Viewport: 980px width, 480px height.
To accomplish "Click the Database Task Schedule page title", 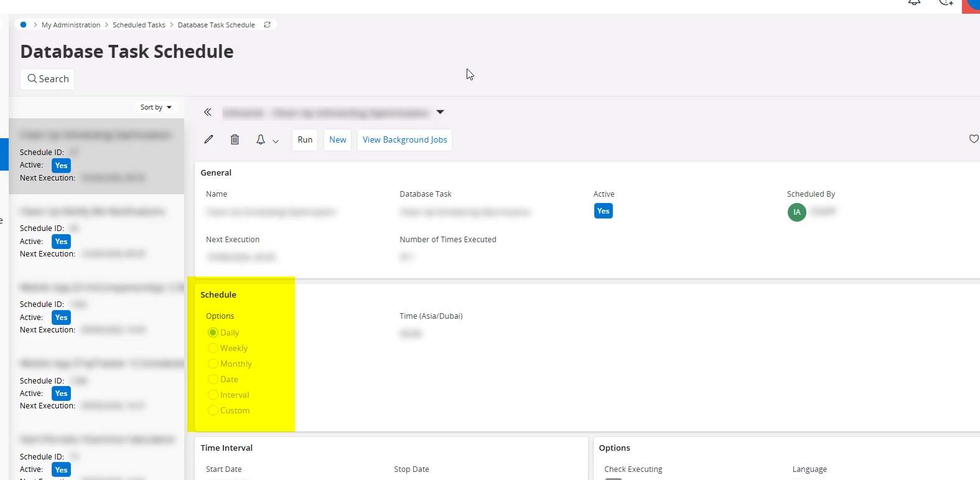I will (127, 51).
